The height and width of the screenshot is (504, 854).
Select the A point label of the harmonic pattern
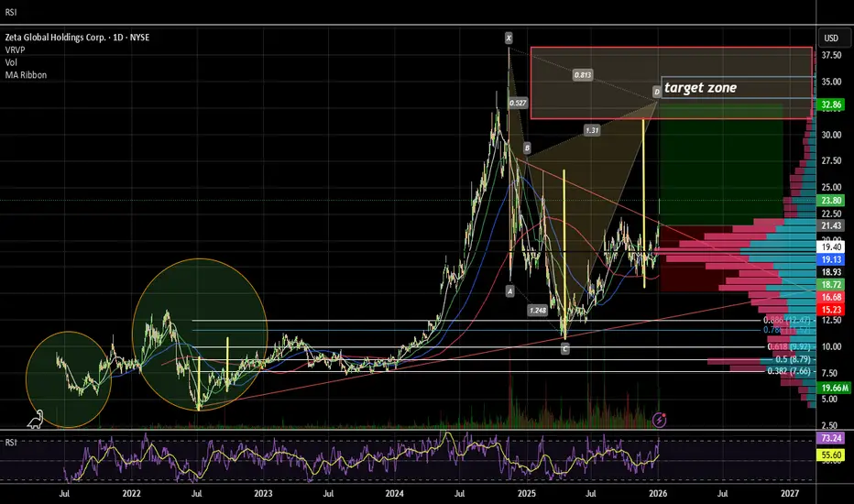(509, 291)
